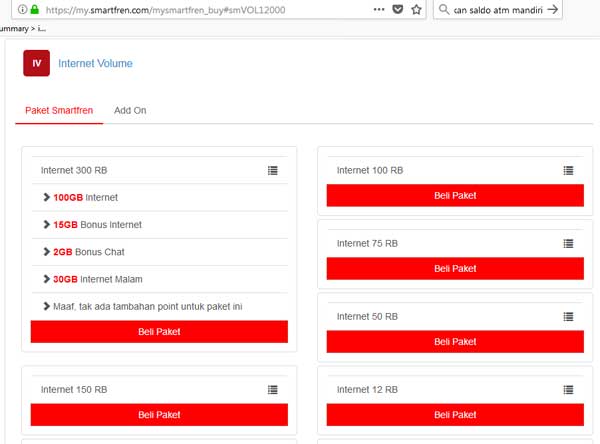
Task: Select the Paket Smartfren tab
Action: pyautogui.click(x=59, y=111)
